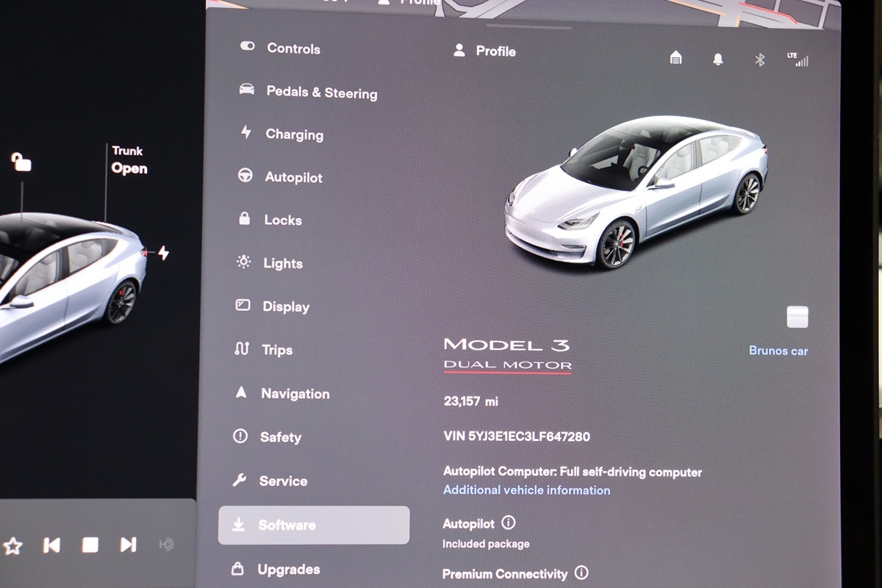Select Charging in the sidebar
This screenshot has width=882, height=588.
tap(293, 135)
